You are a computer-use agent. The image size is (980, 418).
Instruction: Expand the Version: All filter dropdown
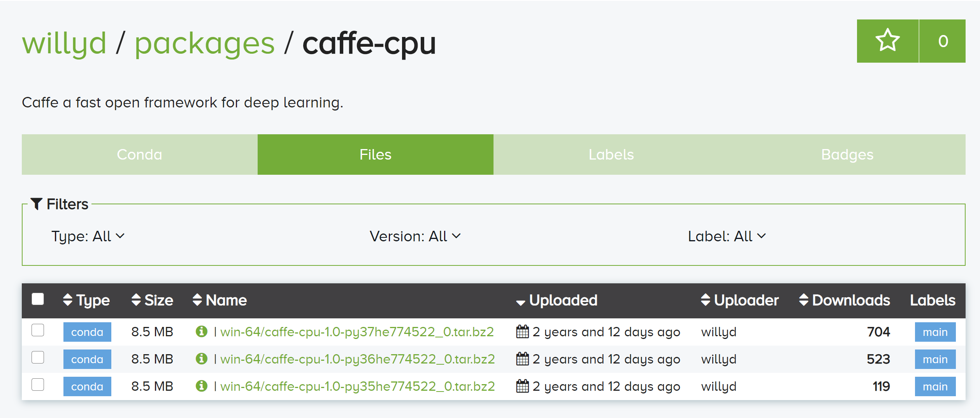pyautogui.click(x=415, y=236)
